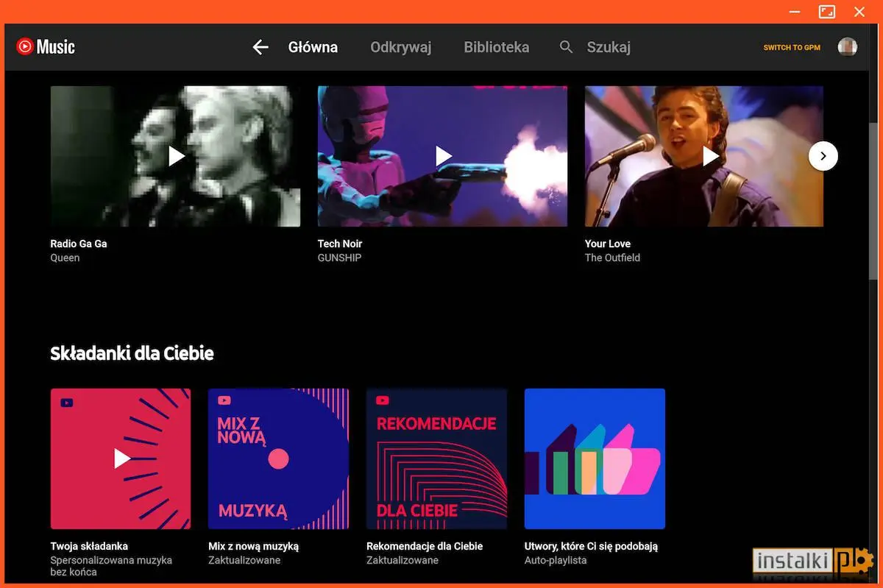Viewport: 883px width, 588px height.
Task: Click the Tech Noir title
Action: click(340, 244)
